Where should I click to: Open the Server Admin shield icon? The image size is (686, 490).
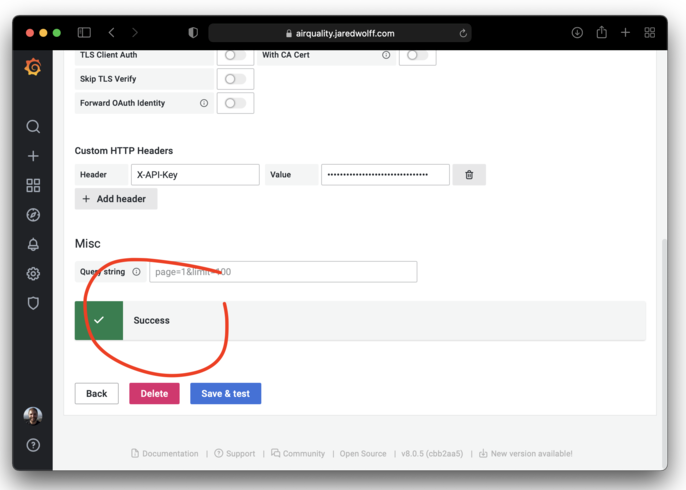click(x=33, y=303)
